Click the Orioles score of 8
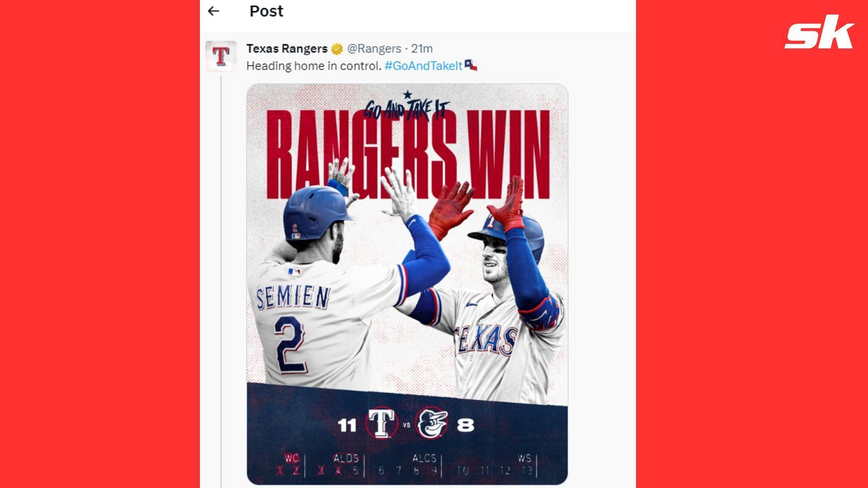Image resolution: width=868 pixels, height=488 pixels. click(466, 425)
